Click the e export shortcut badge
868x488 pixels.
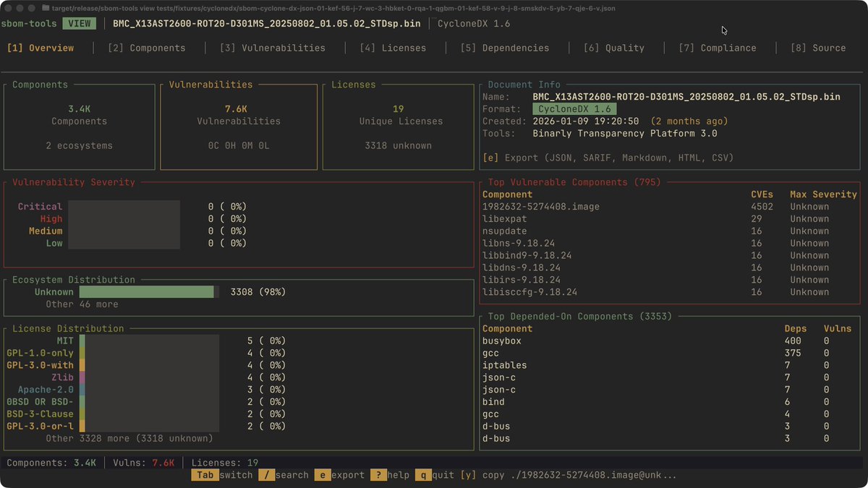coord(322,475)
